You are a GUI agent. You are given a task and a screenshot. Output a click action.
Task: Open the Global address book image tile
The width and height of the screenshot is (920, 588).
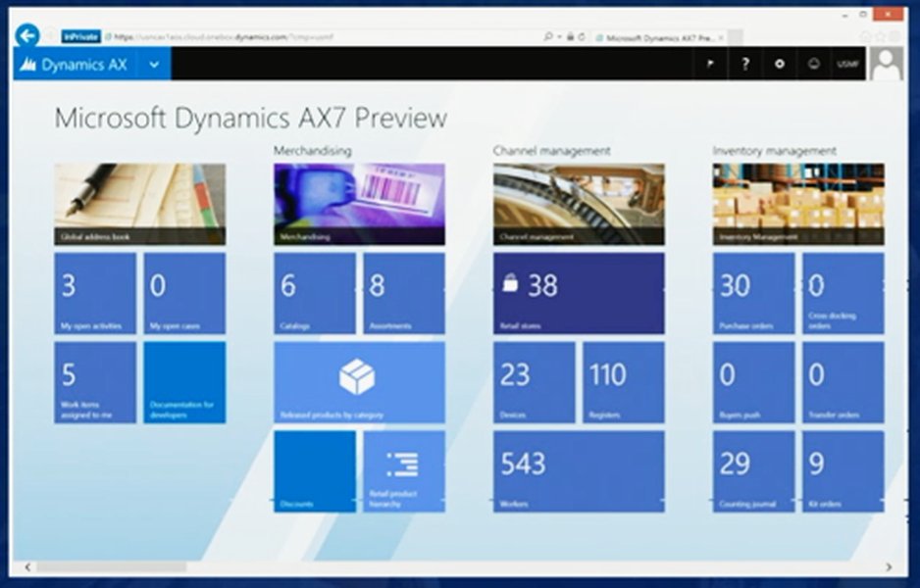(x=139, y=204)
